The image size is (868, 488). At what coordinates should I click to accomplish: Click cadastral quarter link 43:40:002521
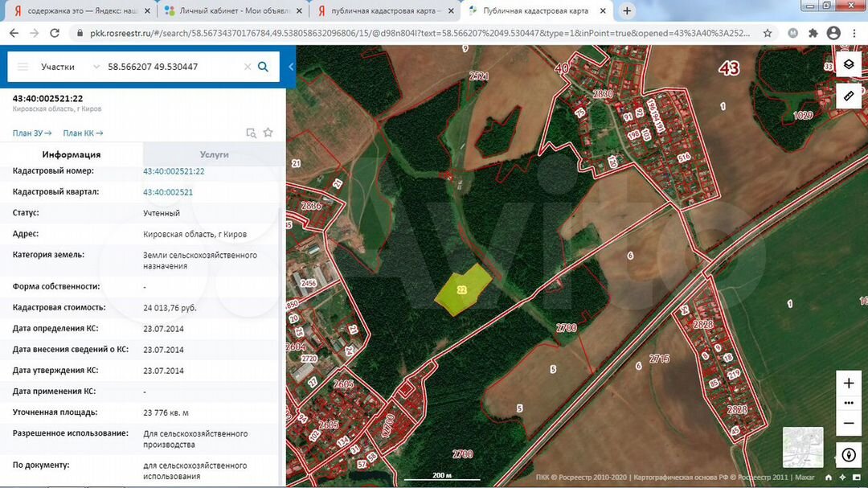pos(168,192)
